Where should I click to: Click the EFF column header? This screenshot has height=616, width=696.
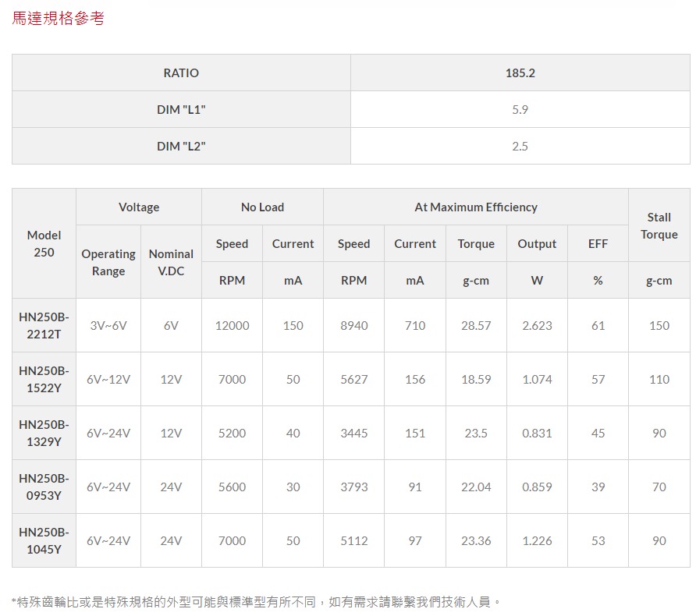(x=598, y=243)
